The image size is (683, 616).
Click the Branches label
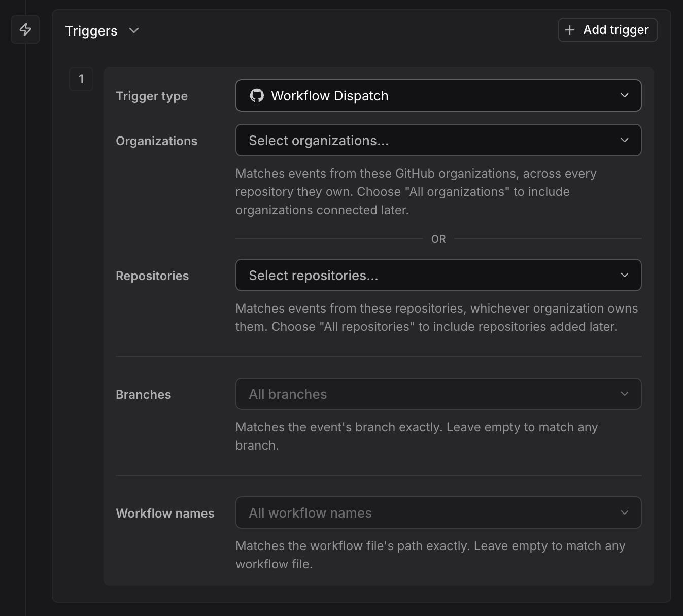click(143, 395)
